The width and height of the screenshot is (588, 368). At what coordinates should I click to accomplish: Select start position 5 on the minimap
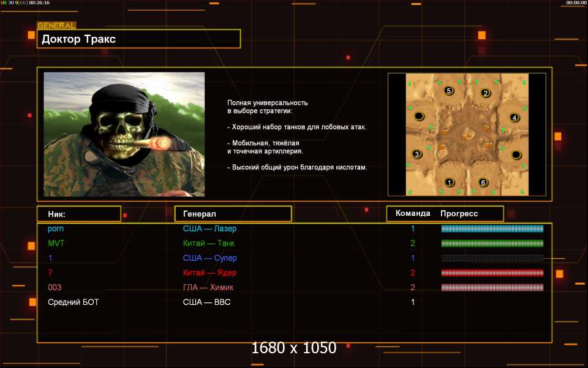[x=448, y=91]
